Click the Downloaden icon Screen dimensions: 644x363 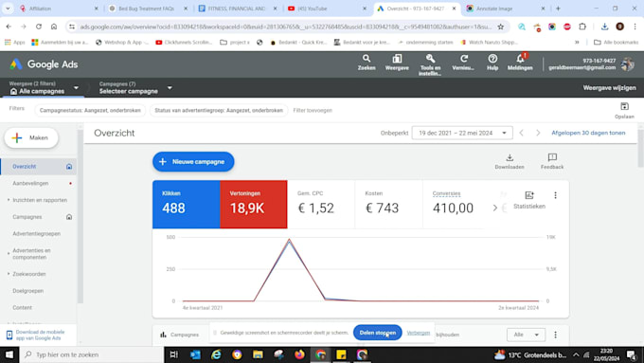point(510,161)
